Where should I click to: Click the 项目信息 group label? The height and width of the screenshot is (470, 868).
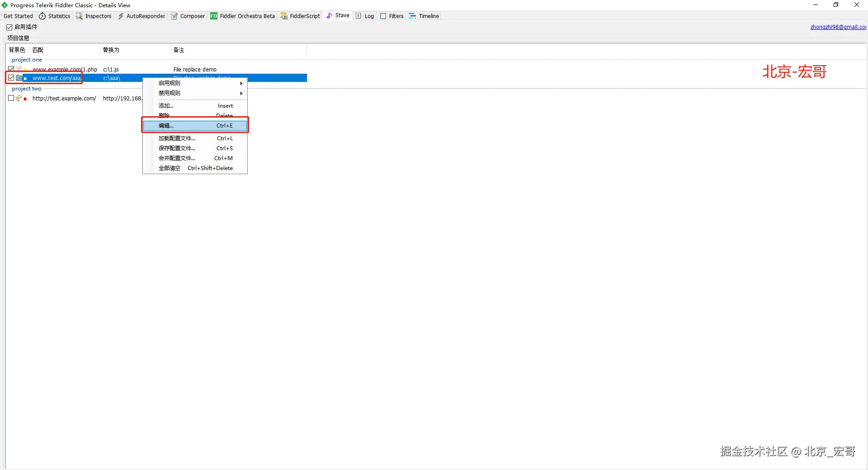click(x=18, y=38)
